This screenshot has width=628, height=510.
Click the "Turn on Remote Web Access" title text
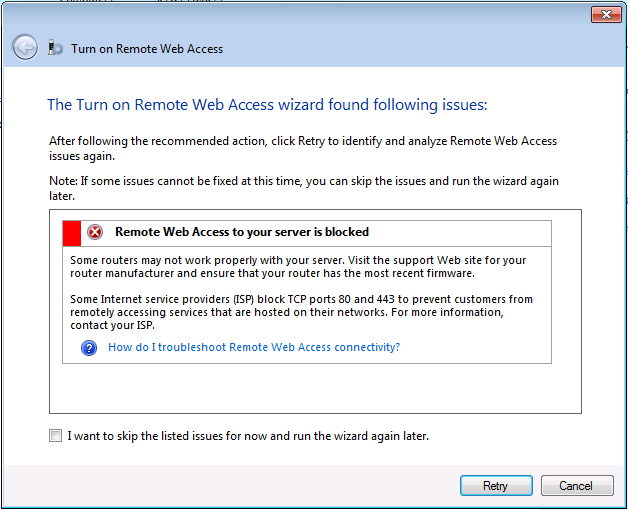tap(147, 48)
